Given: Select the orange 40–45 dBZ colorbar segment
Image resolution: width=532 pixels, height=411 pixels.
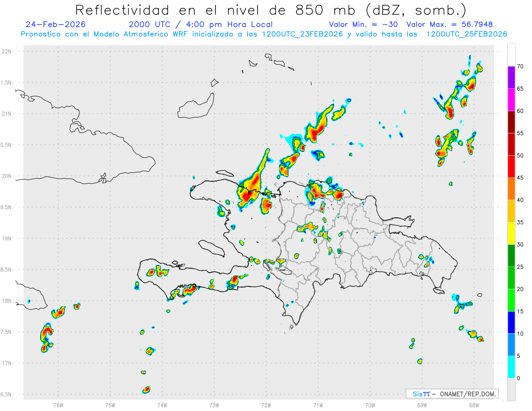Looking at the screenshot, I should click(511, 189).
